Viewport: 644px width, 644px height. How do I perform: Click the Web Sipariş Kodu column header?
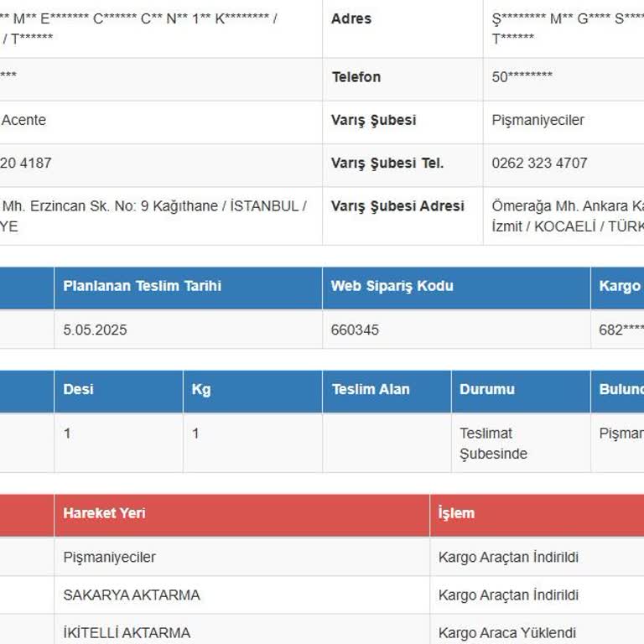392,286
